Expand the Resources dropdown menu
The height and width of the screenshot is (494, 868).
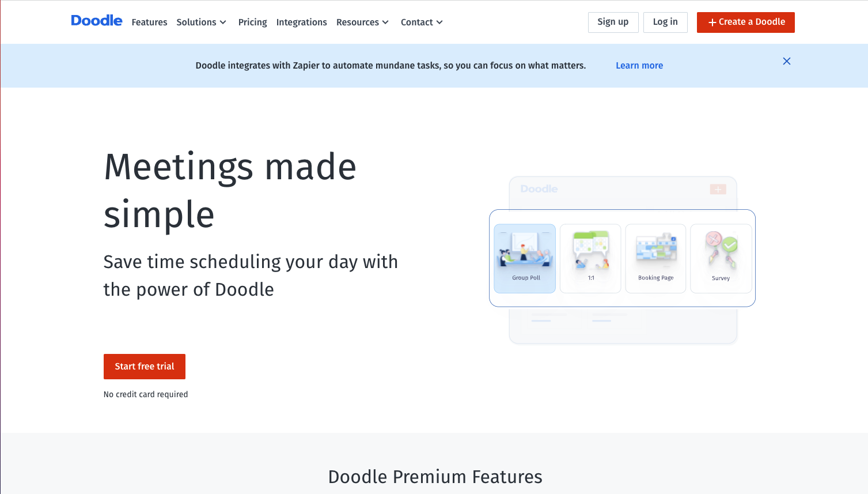[x=362, y=22]
